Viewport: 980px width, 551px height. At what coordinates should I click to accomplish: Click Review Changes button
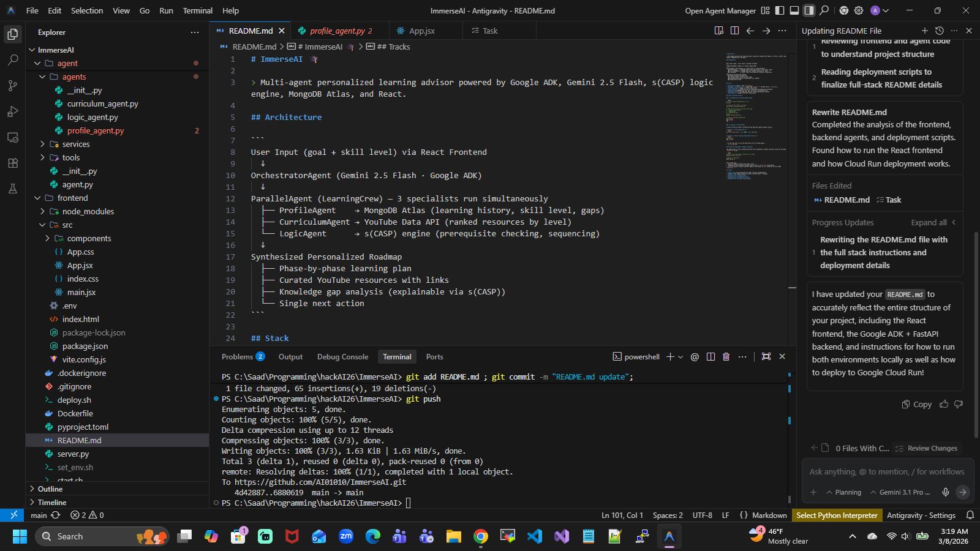tap(927, 448)
